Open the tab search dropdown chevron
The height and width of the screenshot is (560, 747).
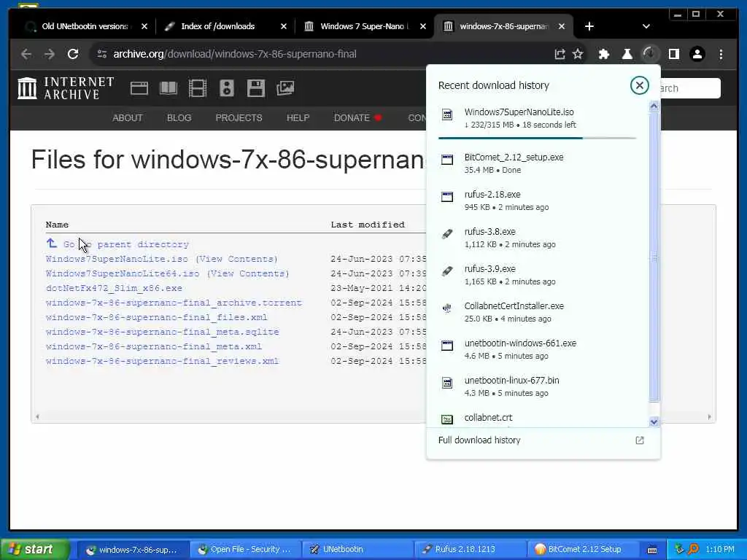click(x=646, y=26)
